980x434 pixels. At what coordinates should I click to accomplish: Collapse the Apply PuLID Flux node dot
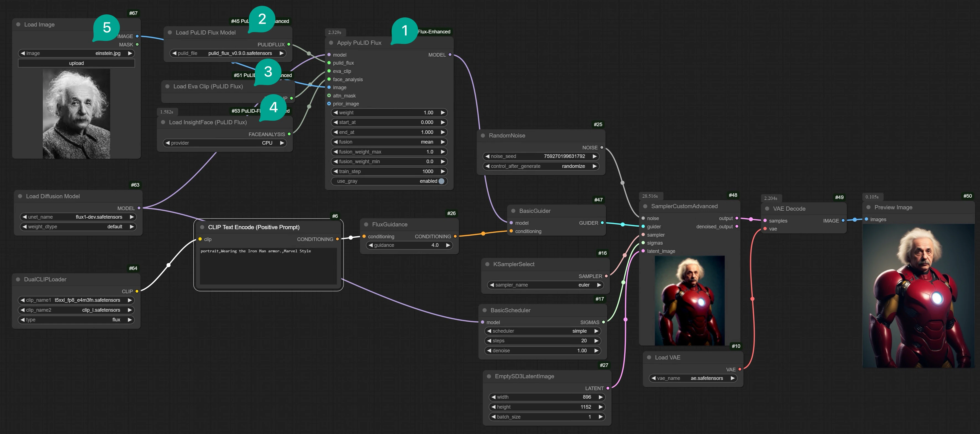(331, 43)
